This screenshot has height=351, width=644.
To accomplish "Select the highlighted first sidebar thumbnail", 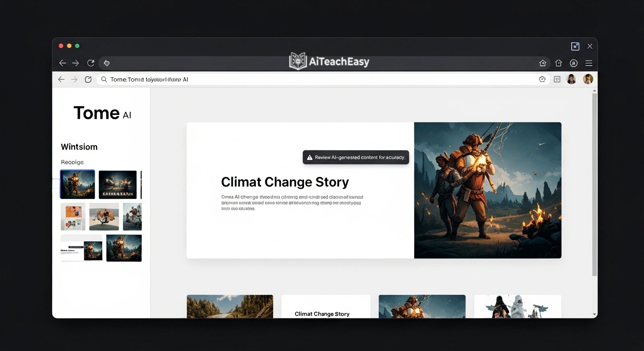I will point(77,184).
